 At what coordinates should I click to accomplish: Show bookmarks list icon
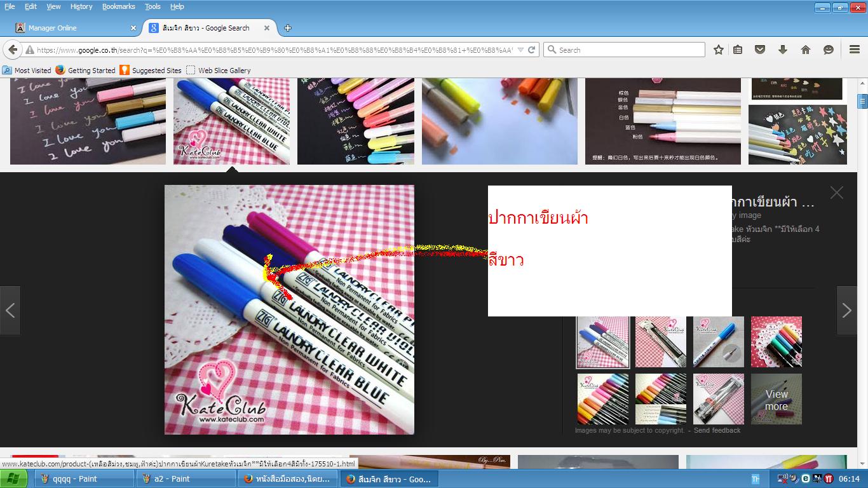pos(738,50)
